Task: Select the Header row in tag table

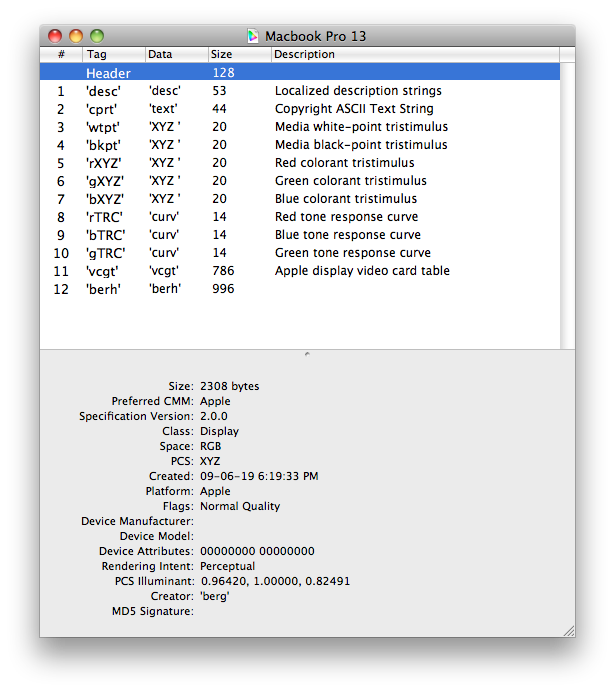Action: coord(300,72)
